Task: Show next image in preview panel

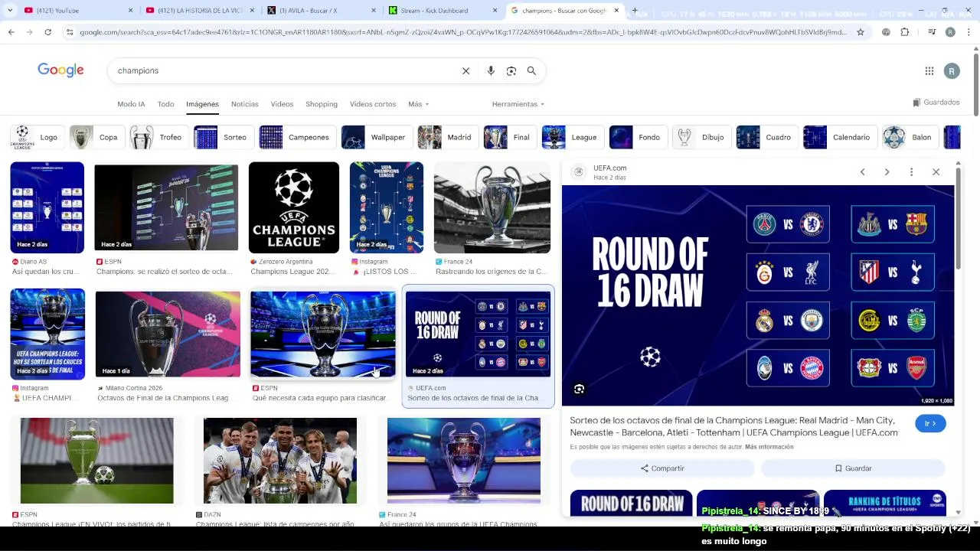Action: point(887,172)
